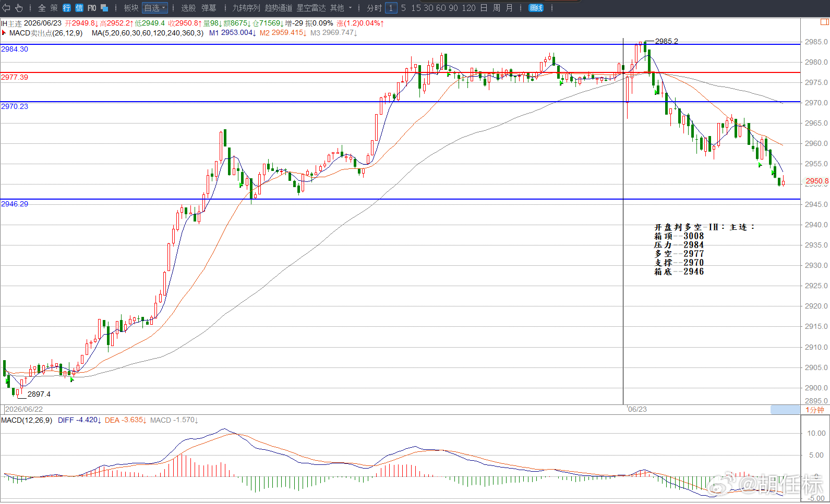Open the 信 info icon
This screenshot has height=504, width=830.
click(x=79, y=8)
